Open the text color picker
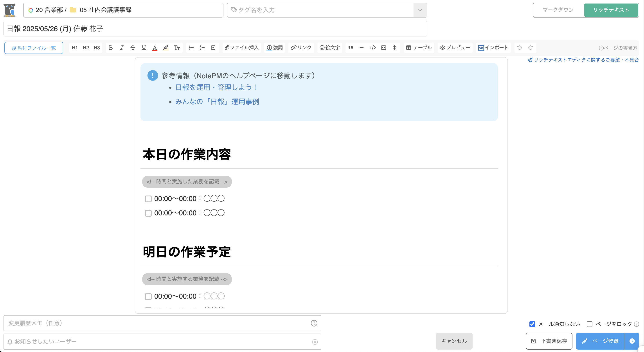Screen dimensions: 644x352 coord(155,48)
